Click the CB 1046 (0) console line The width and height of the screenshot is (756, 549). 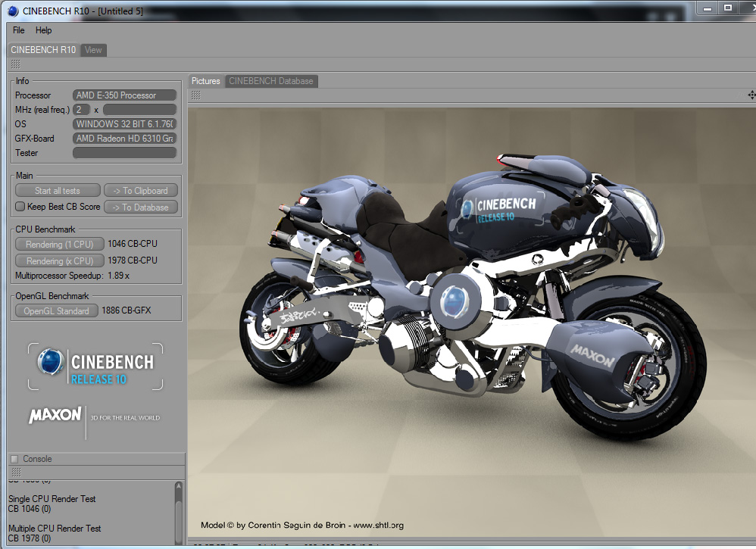click(30, 509)
